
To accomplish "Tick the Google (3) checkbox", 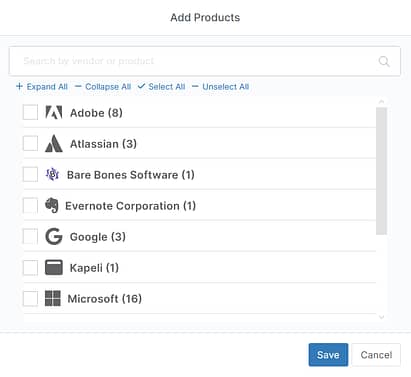I will point(30,236).
